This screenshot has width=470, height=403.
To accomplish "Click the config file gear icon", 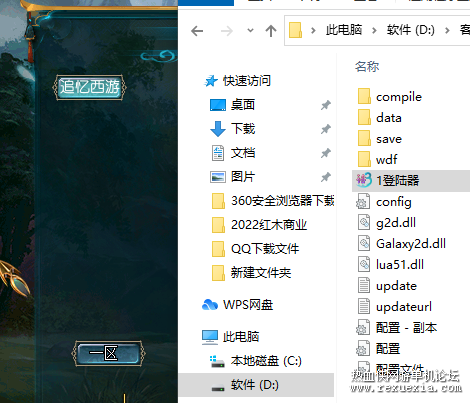I will (x=363, y=202).
